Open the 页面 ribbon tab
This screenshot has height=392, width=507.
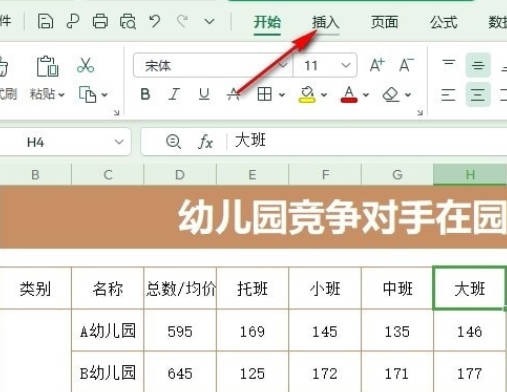(x=384, y=22)
